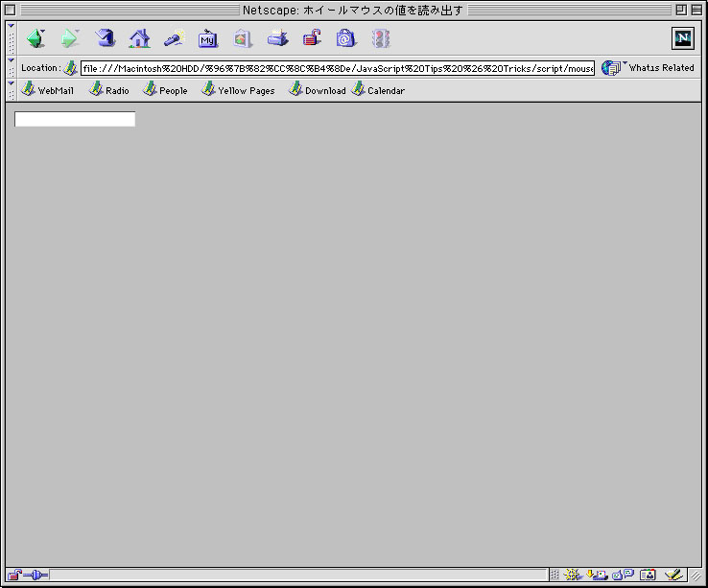
Task: Open the Download bookmark
Action: click(x=317, y=89)
